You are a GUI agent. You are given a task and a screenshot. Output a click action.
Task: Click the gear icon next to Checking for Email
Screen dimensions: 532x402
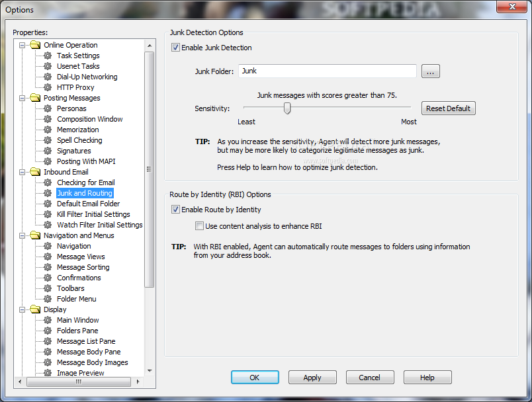click(48, 182)
